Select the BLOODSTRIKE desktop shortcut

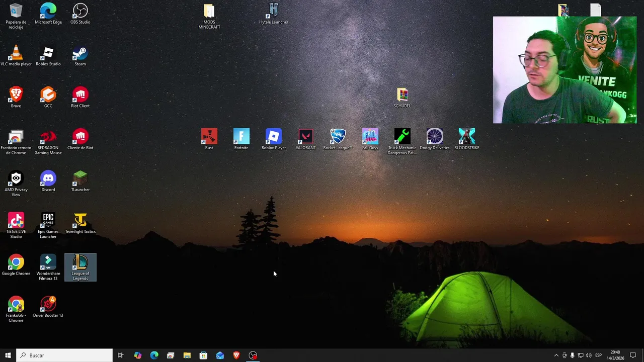point(467,139)
